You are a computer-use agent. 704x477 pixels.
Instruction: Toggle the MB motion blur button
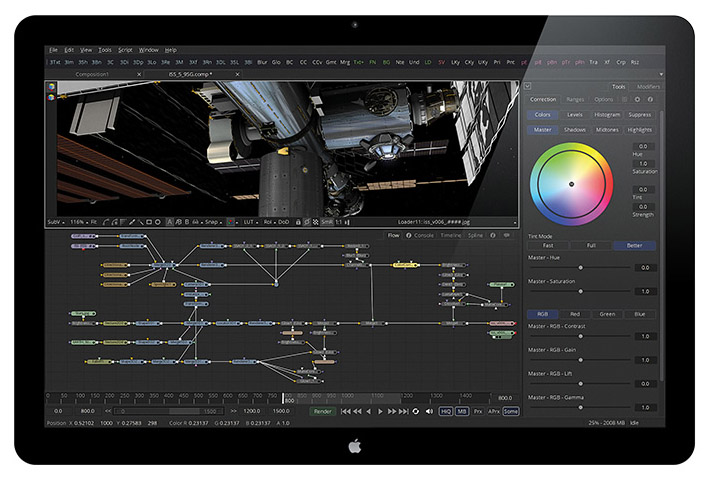click(462, 411)
